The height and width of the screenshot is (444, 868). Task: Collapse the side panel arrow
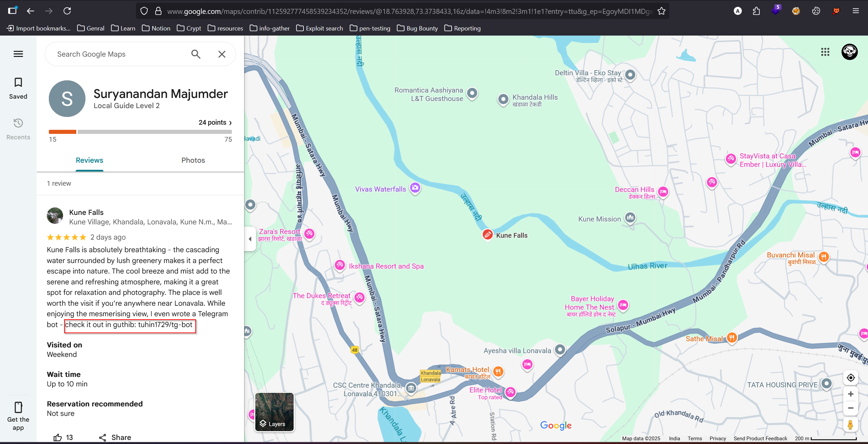tap(250, 239)
